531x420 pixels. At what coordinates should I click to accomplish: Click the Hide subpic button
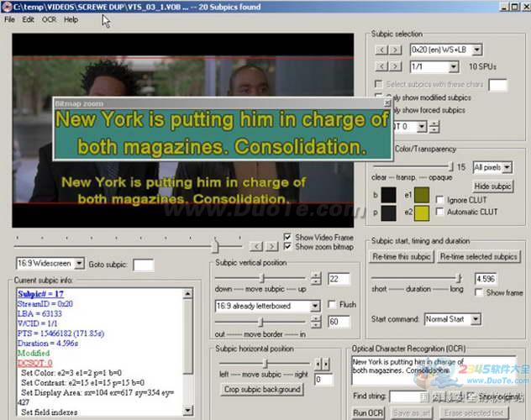(x=492, y=186)
